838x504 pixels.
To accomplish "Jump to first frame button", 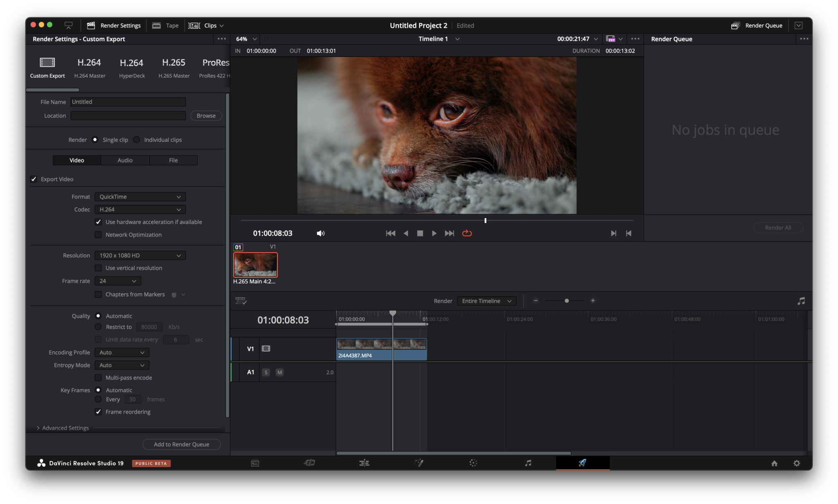I will [x=390, y=233].
